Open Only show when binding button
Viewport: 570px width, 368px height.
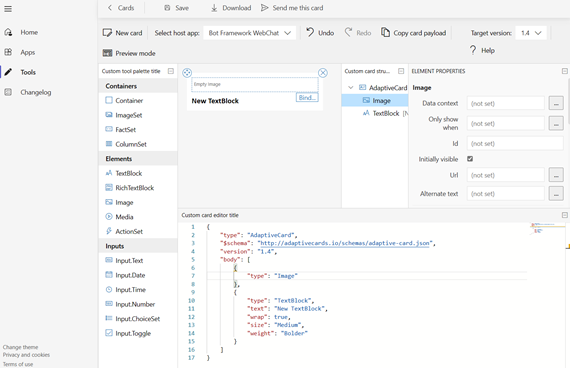click(556, 124)
